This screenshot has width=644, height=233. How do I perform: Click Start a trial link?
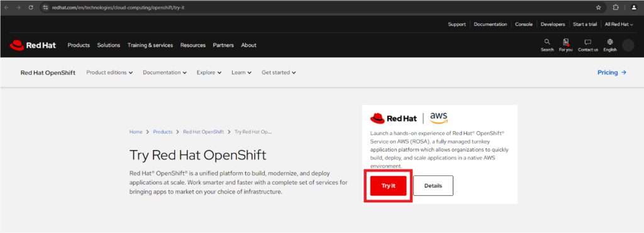[585, 24]
